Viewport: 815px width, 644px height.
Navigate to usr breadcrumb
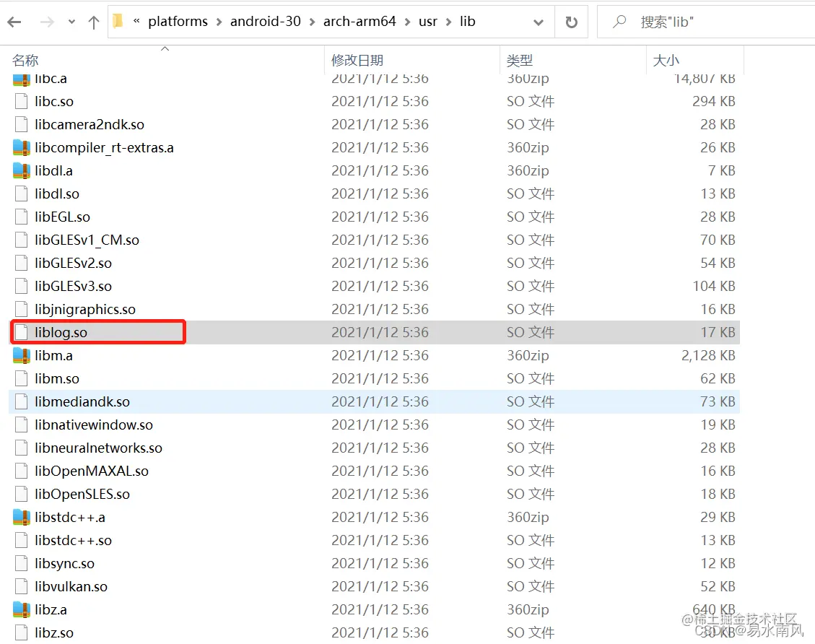428,22
